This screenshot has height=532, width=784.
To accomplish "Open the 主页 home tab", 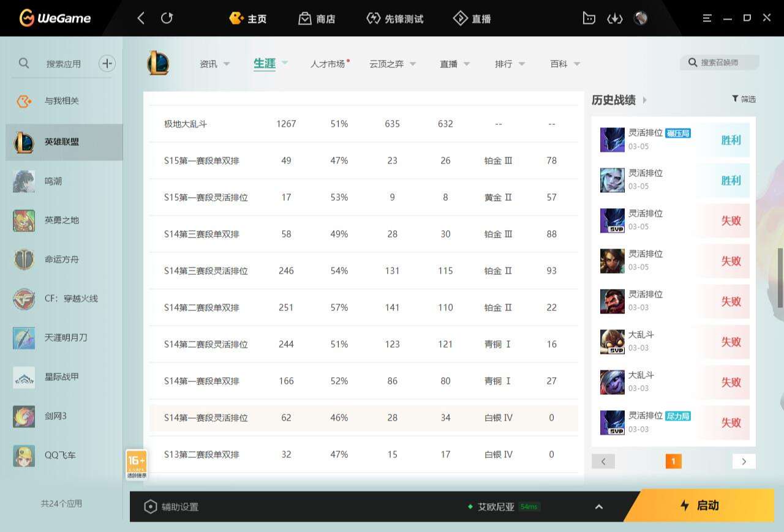I will coord(248,18).
